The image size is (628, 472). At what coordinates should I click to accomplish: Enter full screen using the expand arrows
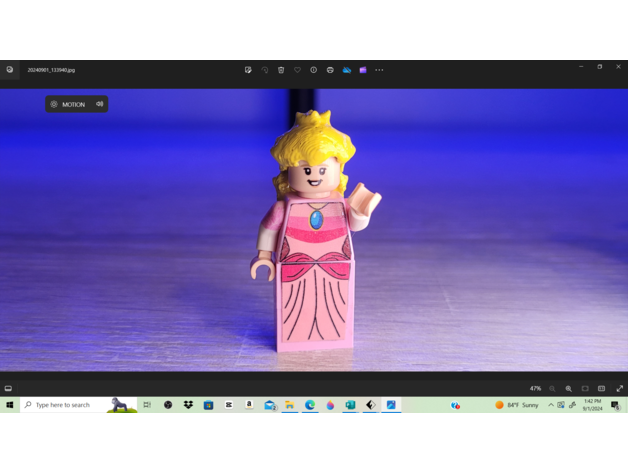click(619, 388)
